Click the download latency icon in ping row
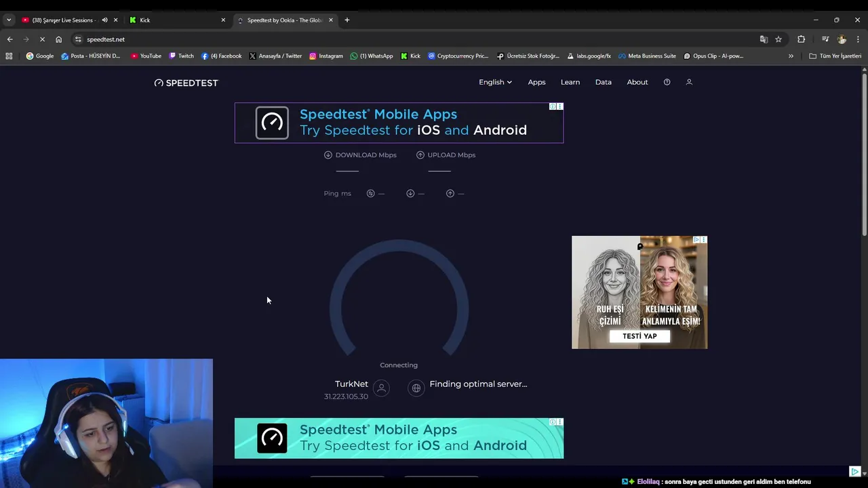 point(410,193)
